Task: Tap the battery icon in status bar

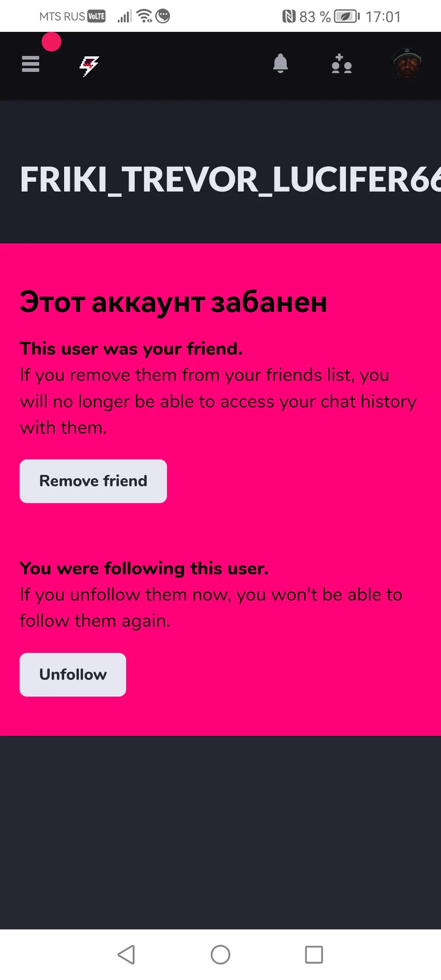Action: 347,17
